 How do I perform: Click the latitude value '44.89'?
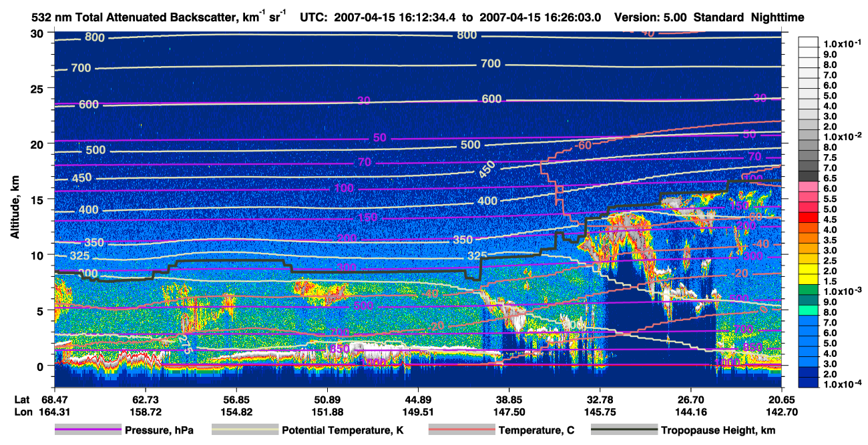coord(418,399)
